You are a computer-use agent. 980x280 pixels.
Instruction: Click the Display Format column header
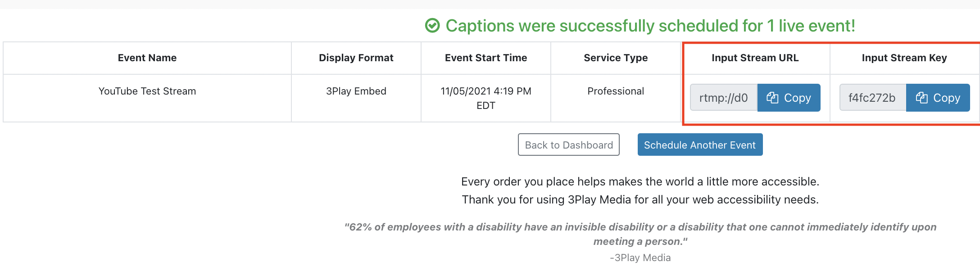pyautogui.click(x=356, y=58)
